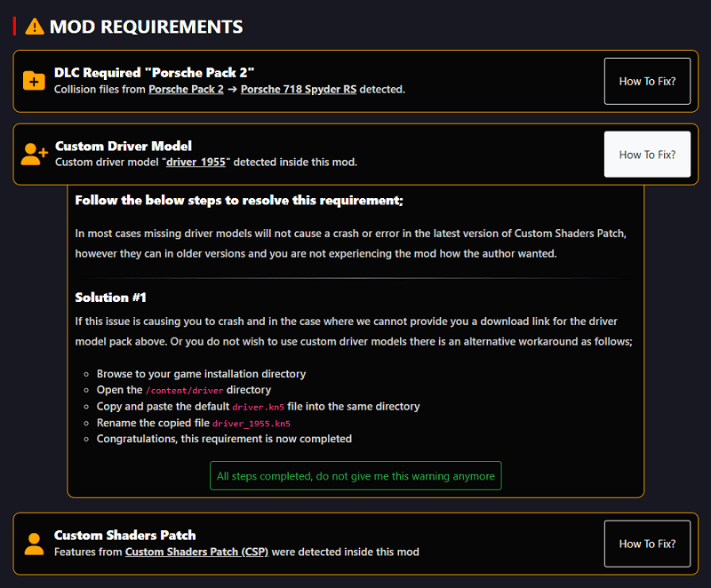711x588 pixels.
Task: Click the warning triangle icon in the header
Action: (34, 27)
